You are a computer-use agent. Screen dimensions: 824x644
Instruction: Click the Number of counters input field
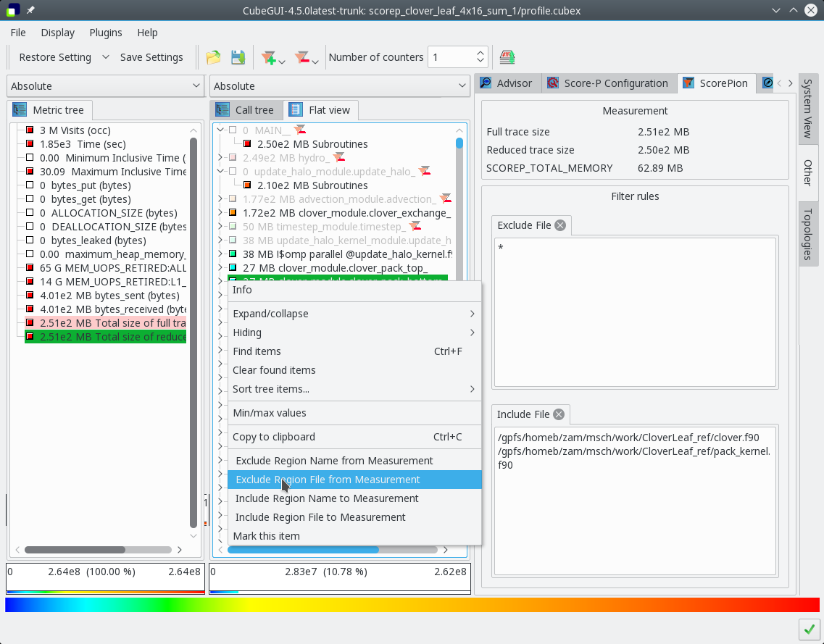[x=451, y=57]
